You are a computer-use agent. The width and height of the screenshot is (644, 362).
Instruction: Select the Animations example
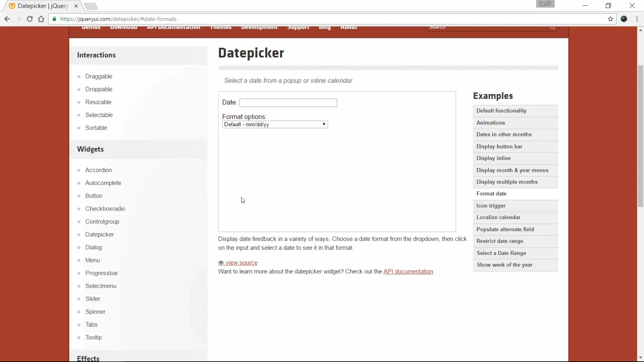pyautogui.click(x=515, y=123)
